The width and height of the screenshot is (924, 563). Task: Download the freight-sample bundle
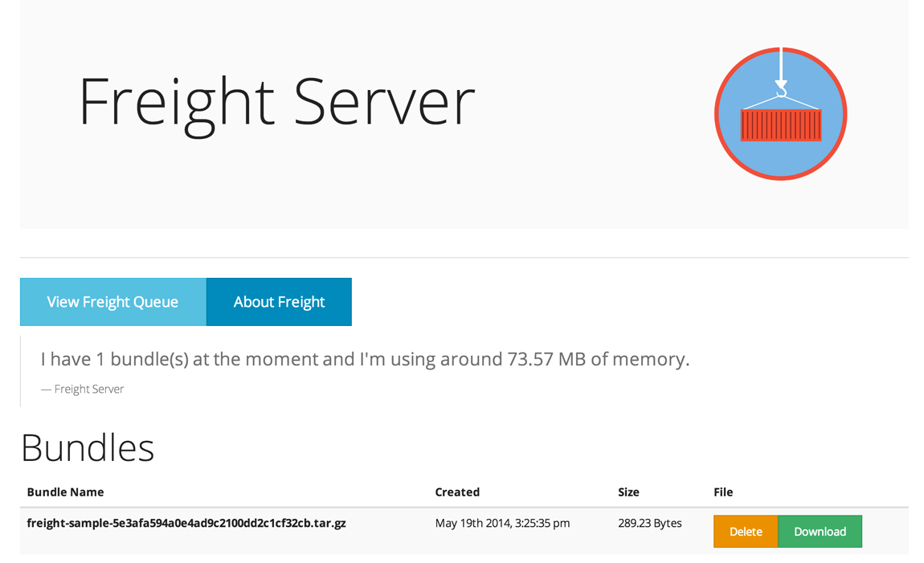pos(820,531)
